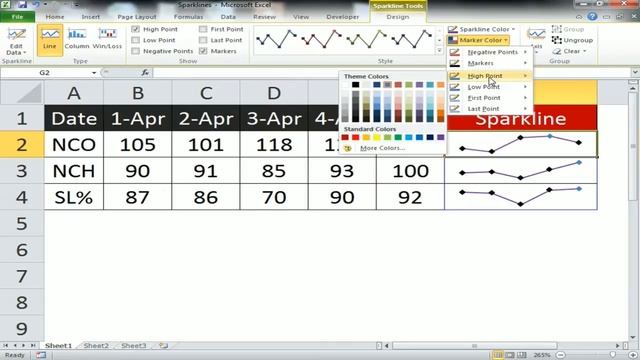Open the Edit Data sparkline button
Screen dimensions: 640x360
click(16, 42)
